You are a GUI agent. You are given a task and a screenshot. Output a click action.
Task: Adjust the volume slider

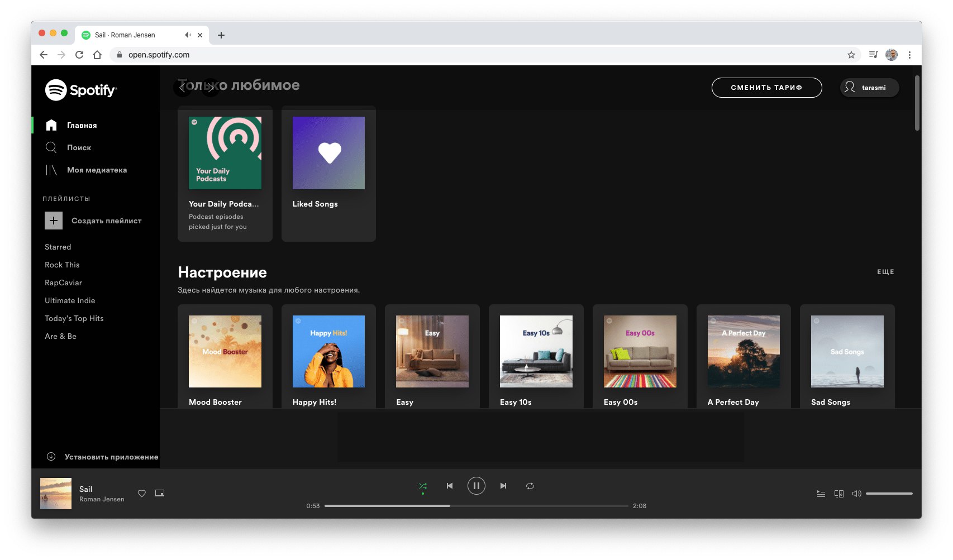pos(889,494)
